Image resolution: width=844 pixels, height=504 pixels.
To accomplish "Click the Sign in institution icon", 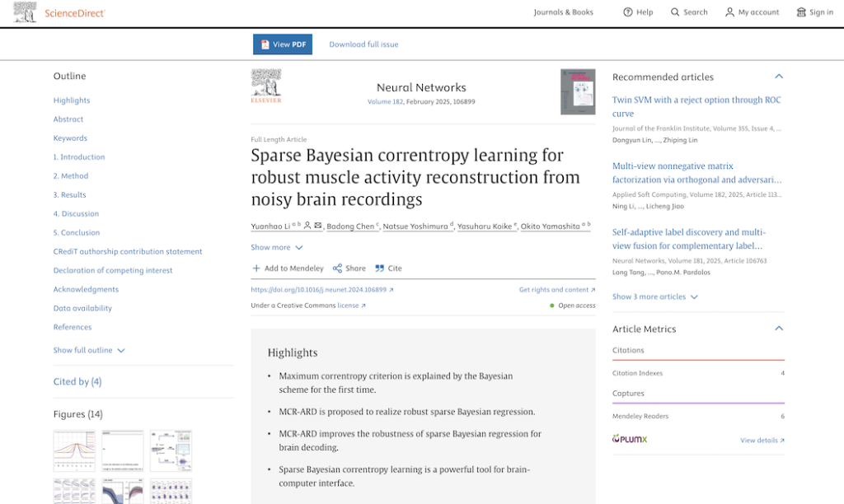I will [801, 12].
